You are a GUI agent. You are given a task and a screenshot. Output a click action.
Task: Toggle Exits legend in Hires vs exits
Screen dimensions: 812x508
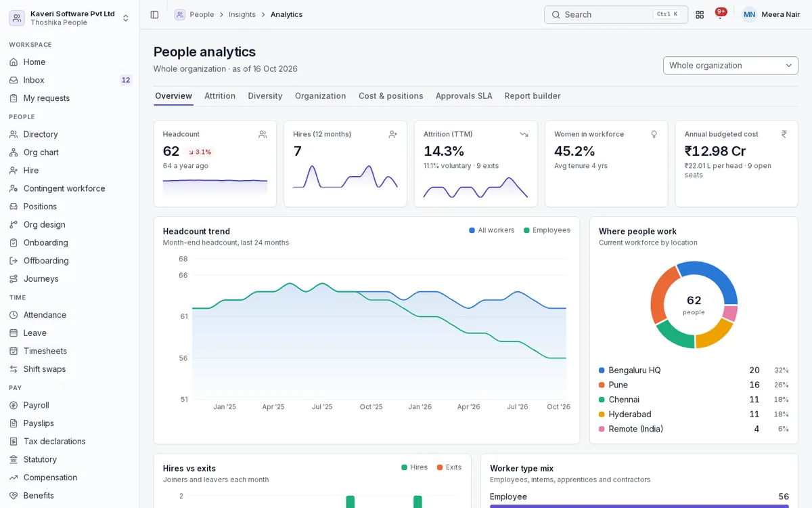point(449,467)
